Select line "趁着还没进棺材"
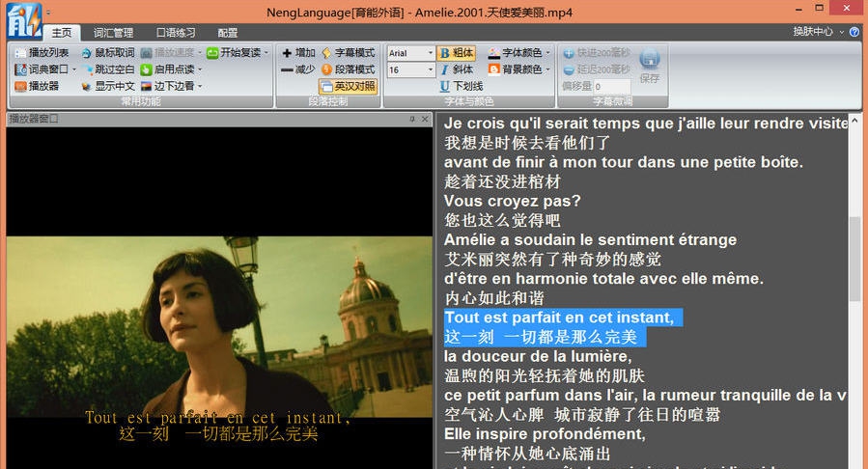Image resolution: width=868 pixels, height=469 pixels. (x=502, y=181)
